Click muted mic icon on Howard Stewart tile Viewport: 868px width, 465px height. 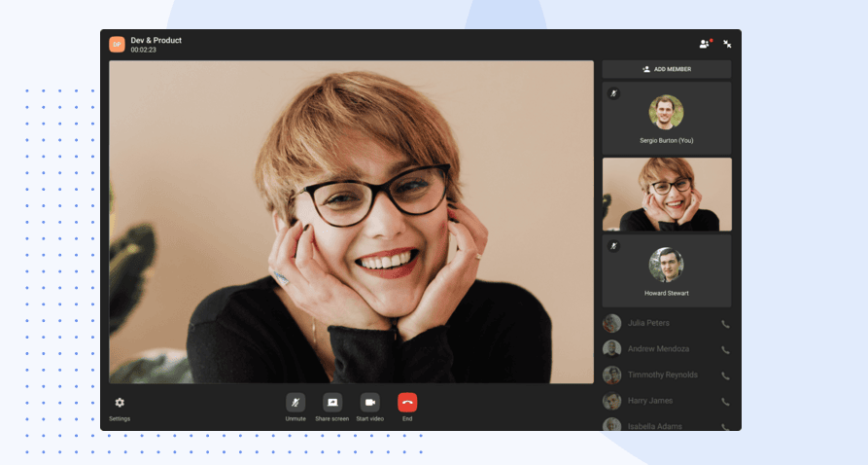tap(613, 246)
